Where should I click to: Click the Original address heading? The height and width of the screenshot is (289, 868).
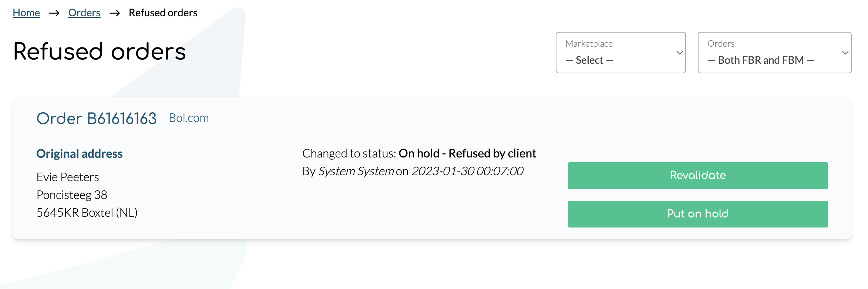(x=80, y=153)
